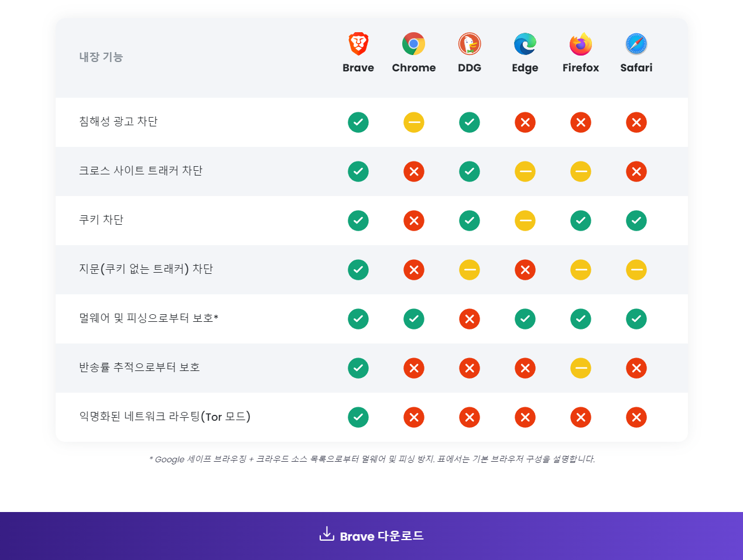Screen dimensions: 743x560
Task: Click the DuckDuckGo duck logo
Action: click(x=470, y=44)
